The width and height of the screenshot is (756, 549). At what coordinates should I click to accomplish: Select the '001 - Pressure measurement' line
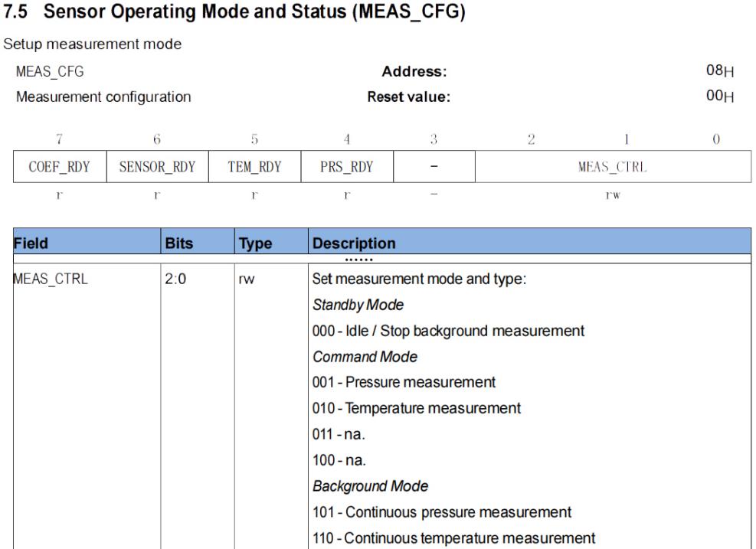[x=404, y=381]
